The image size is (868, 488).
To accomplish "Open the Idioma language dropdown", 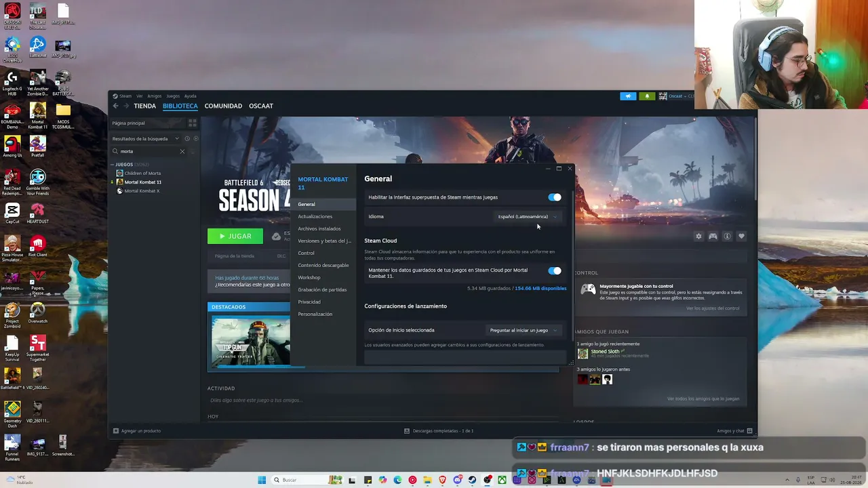I will 528,216.
